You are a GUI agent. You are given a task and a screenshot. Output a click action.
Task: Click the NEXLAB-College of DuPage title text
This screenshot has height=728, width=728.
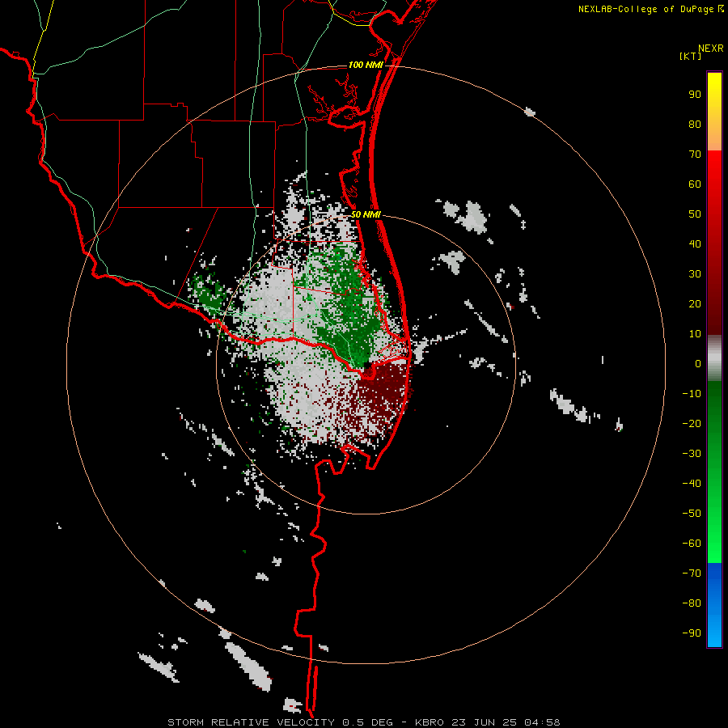(646, 9)
